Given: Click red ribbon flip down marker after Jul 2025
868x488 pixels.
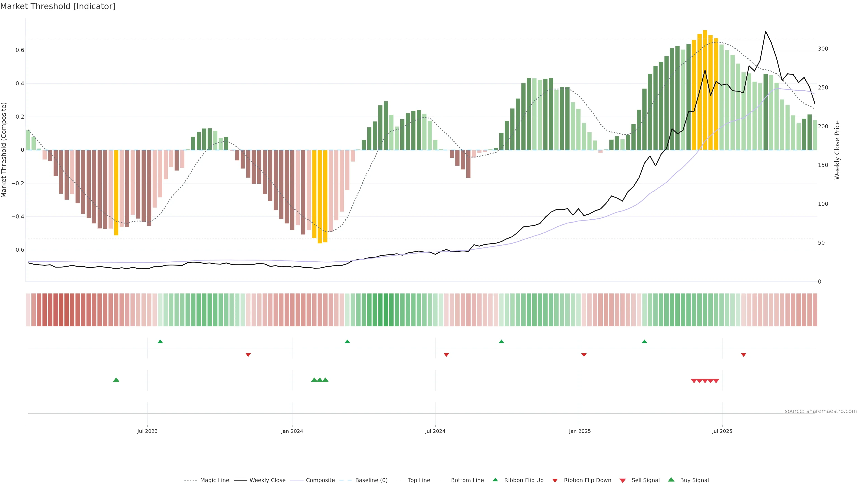Looking at the screenshot, I should point(743,355).
